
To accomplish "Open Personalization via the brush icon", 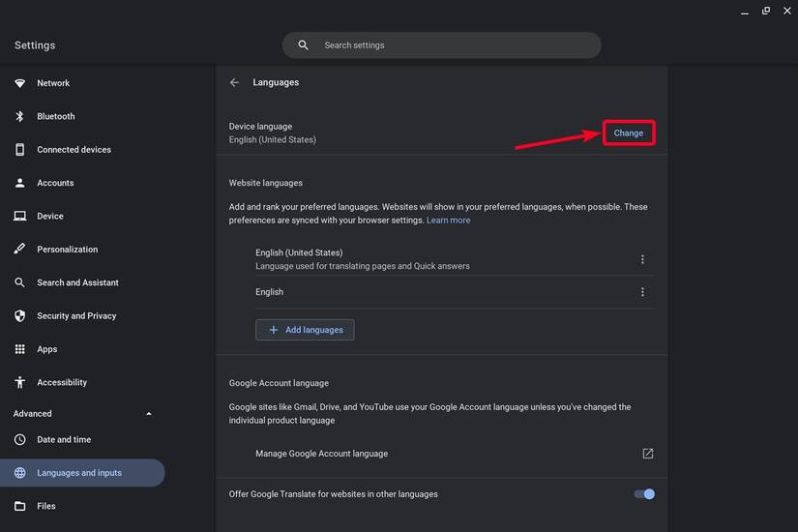I will [x=19, y=250].
